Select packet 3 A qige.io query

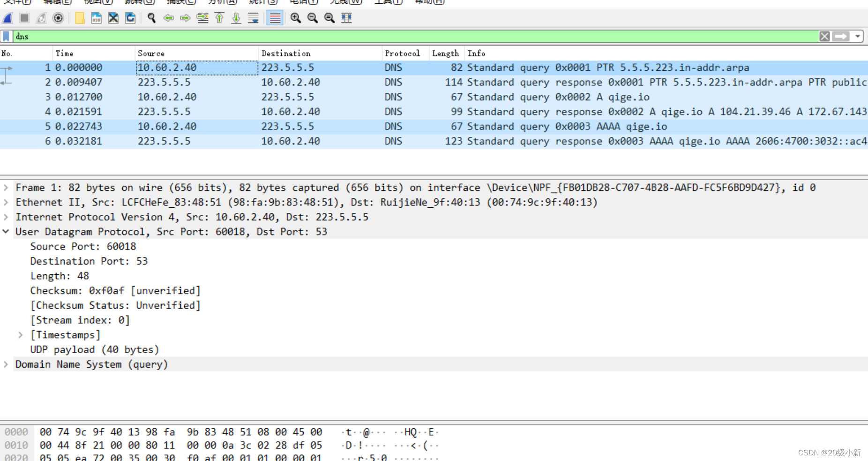tap(434, 97)
